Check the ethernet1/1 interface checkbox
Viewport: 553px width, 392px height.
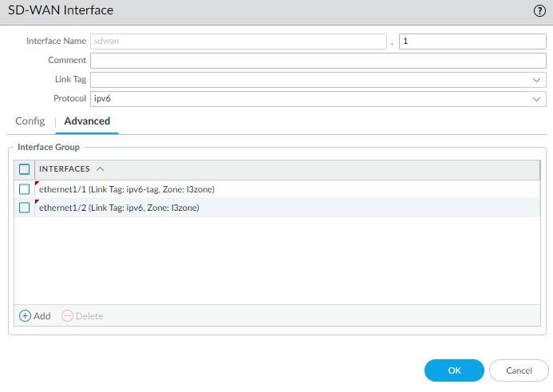pos(25,189)
